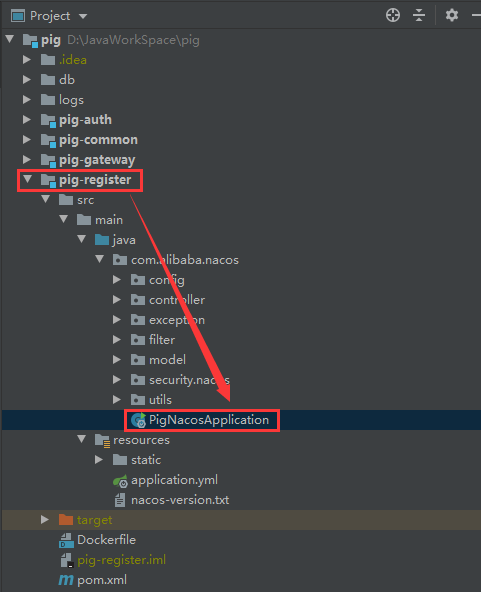Click the controller package icon

click(x=138, y=300)
